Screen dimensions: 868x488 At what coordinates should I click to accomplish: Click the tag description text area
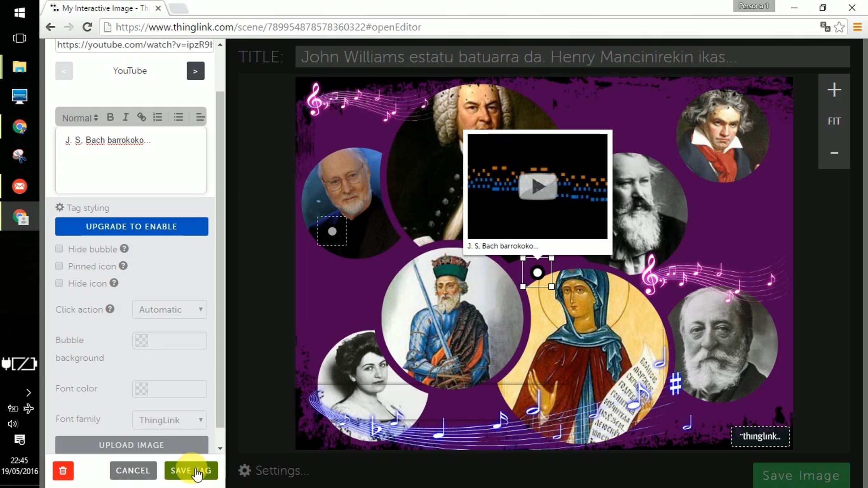click(131, 160)
